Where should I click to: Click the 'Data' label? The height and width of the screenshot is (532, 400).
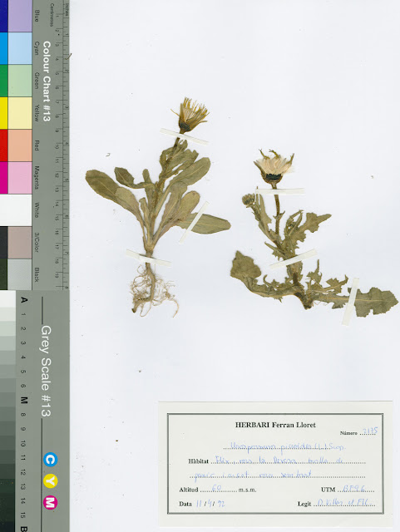point(185,504)
